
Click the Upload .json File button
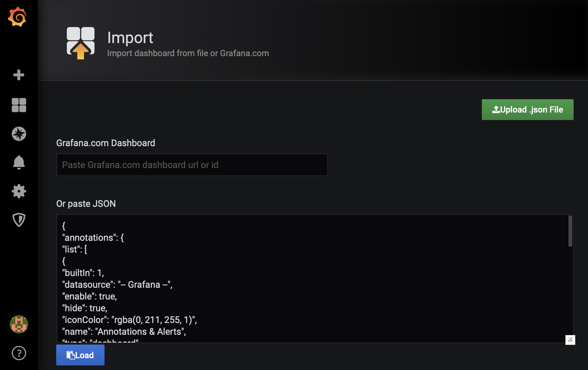pos(527,109)
